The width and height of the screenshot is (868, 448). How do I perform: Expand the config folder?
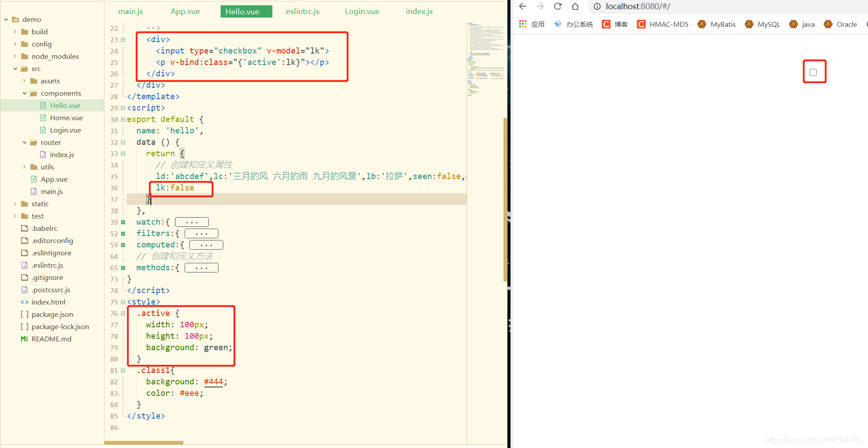[15, 44]
